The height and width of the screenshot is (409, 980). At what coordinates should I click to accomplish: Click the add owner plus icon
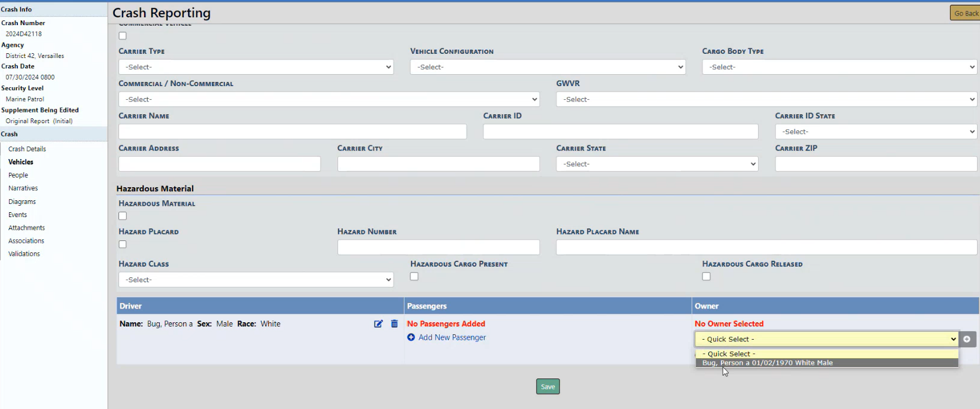(967, 339)
